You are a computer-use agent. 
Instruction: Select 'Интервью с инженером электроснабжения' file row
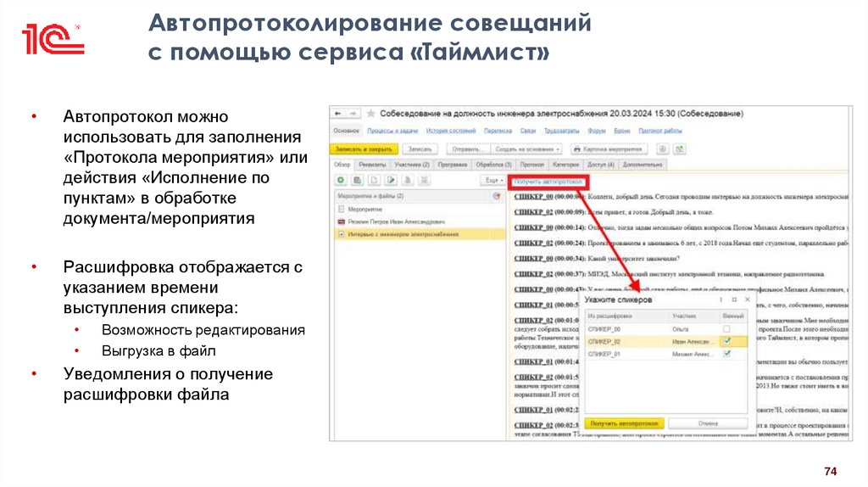[x=420, y=234]
